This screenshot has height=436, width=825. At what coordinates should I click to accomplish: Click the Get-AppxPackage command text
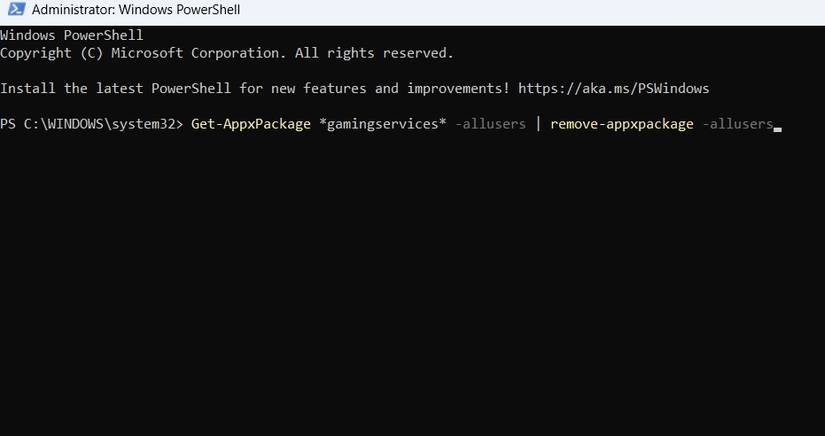coord(251,124)
